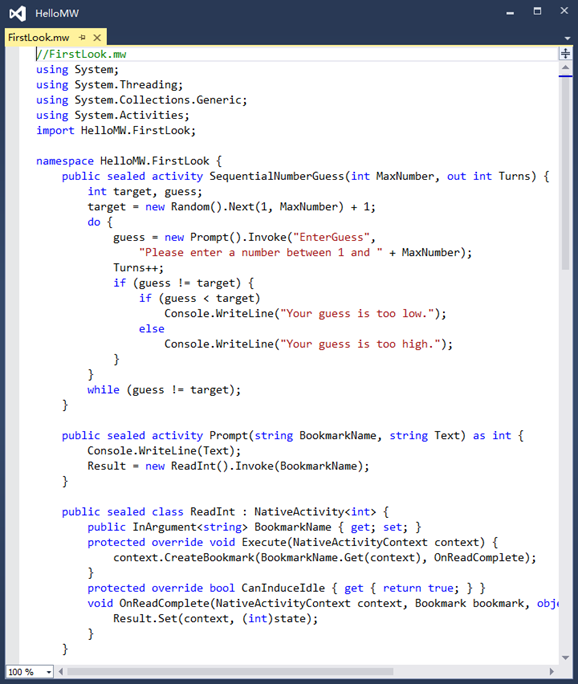Click 'Result.Set' call

coord(145,619)
